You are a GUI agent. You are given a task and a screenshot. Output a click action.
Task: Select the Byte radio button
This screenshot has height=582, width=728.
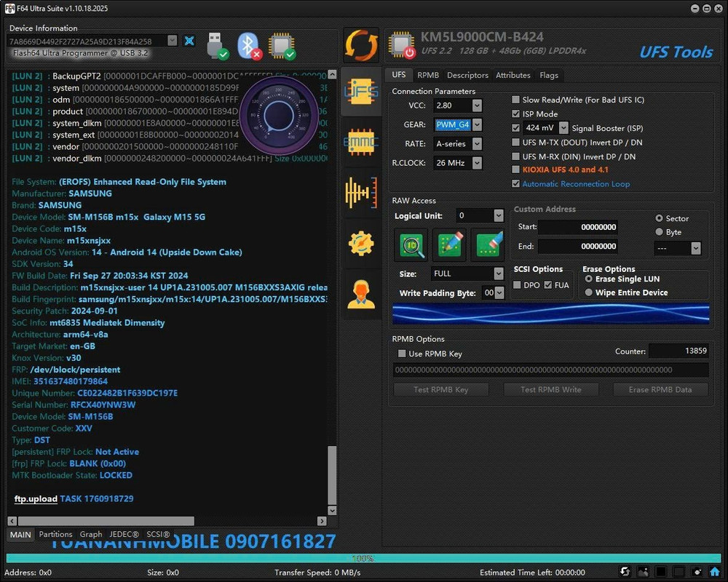[x=659, y=231]
